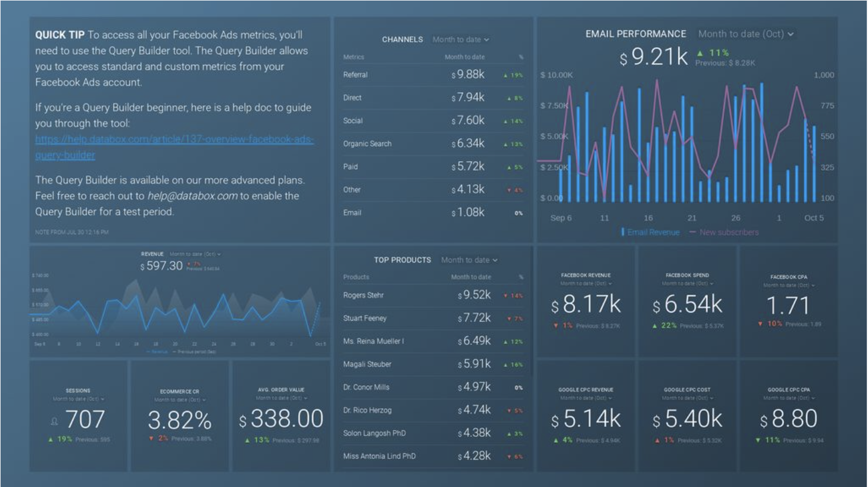The image size is (868, 487).
Task: Click the help@databox.com email address
Action: (192, 196)
